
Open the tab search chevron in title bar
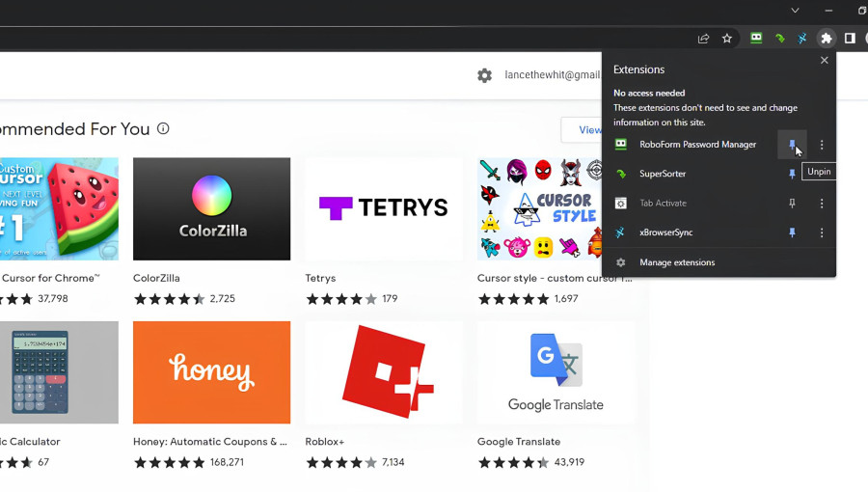point(795,11)
